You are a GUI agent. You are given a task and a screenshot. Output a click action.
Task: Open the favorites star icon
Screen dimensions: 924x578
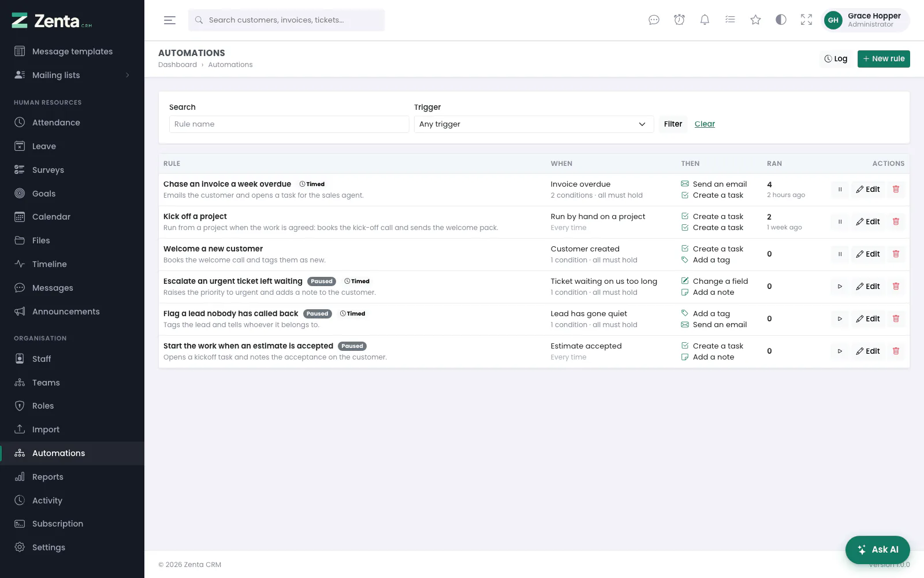pyautogui.click(x=755, y=20)
